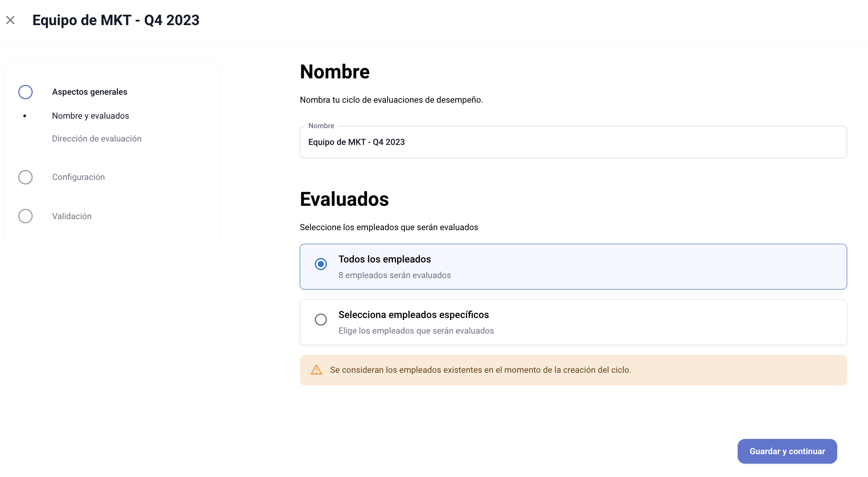Click the 8 empleados serán evaluados text
The width and height of the screenshot is (868, 477).
tap(394, 275)
